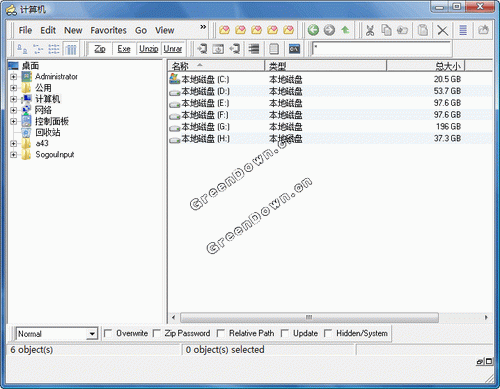Show hidden menu items via » chevron
This screenshot has height=389, width=500.
tap(203, 27)
